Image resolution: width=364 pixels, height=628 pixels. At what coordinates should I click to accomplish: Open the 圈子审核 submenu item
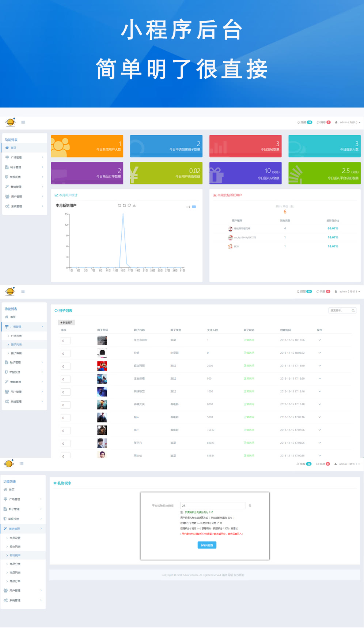click(16, 353)
